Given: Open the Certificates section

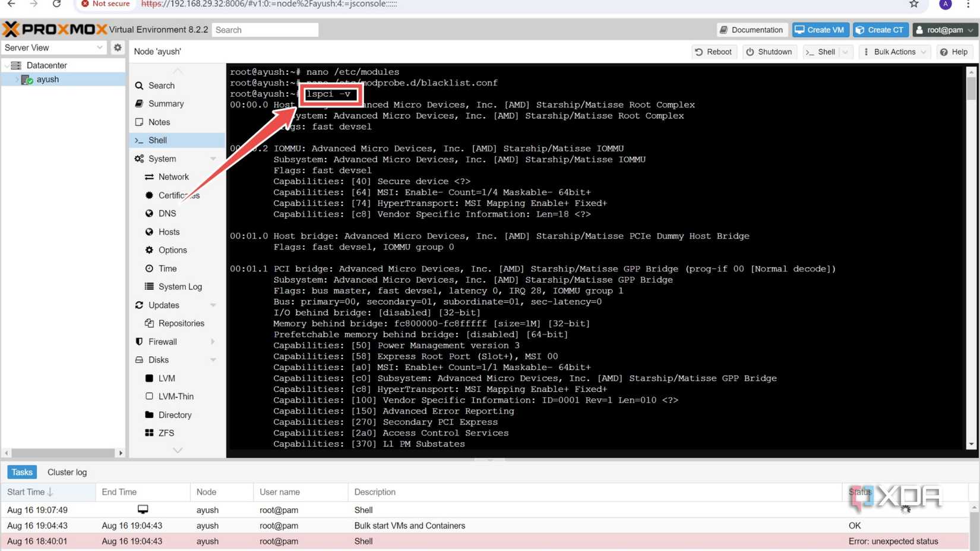Looking at the screenshot, I should [x=178, y=195].
